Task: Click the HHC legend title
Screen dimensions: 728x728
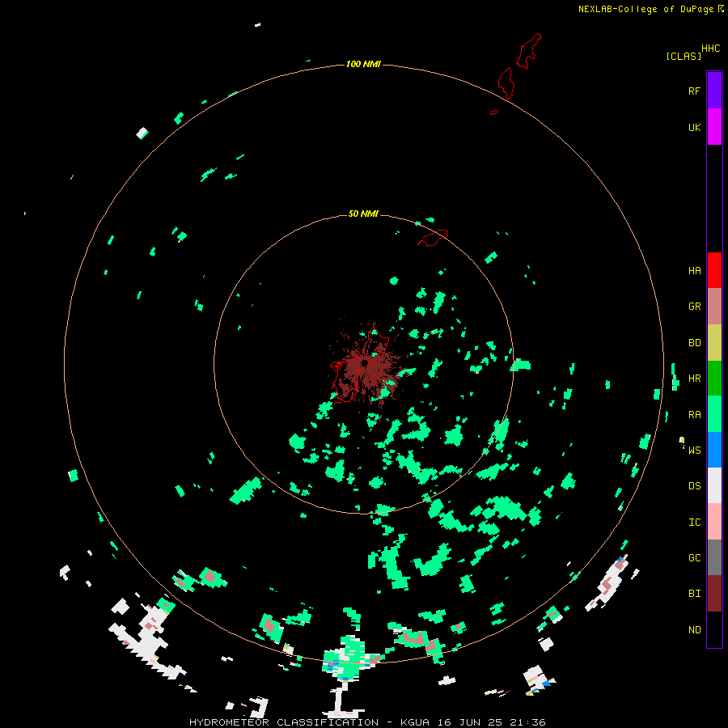Action: (710, 49)
